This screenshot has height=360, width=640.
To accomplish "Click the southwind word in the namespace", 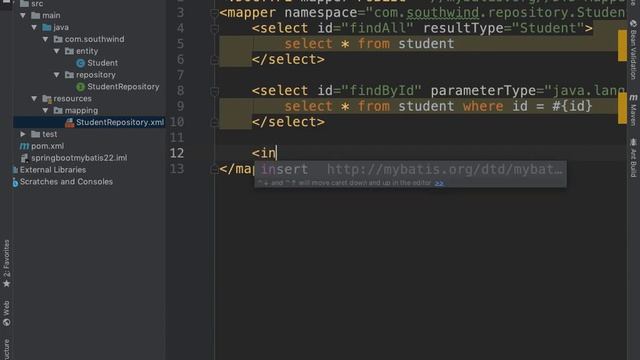I will pos(442,13).
